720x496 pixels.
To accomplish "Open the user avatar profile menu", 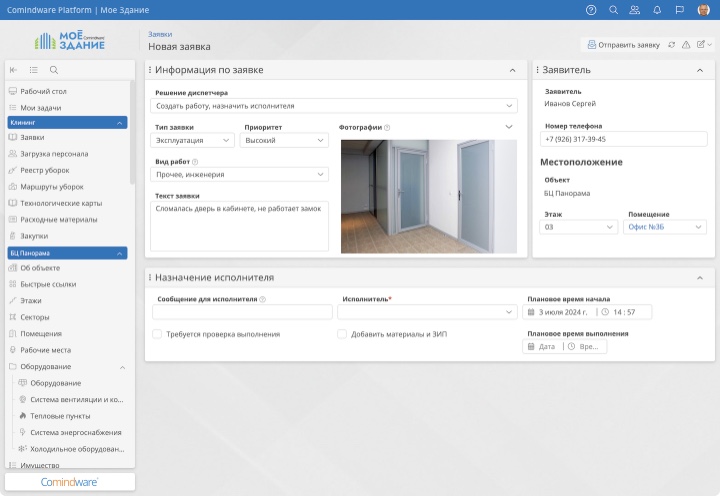I will click(x=703, y=10).
